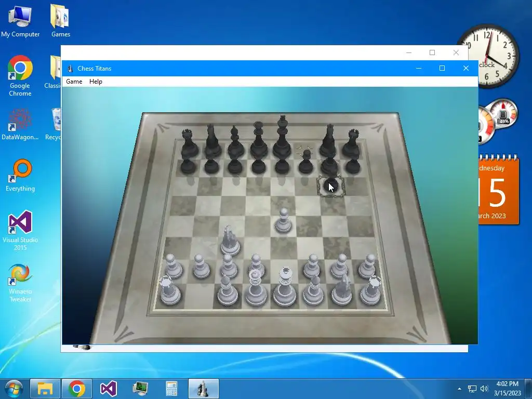532x399 pixels.
Task: Open the Game menu
Action: tap(74, 82)
